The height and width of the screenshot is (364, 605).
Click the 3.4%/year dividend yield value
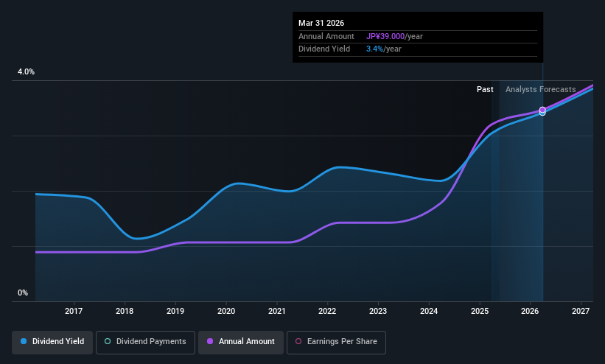point(384,49)
